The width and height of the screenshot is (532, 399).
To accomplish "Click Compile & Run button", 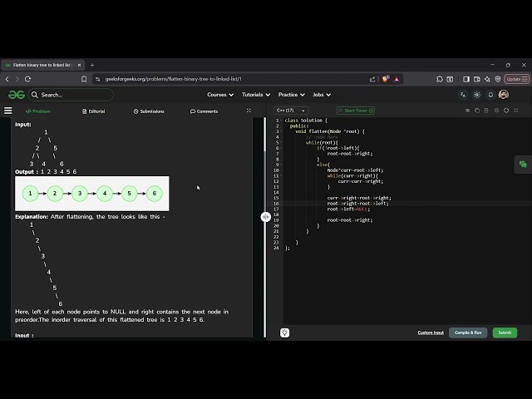I will click(468, 332).
